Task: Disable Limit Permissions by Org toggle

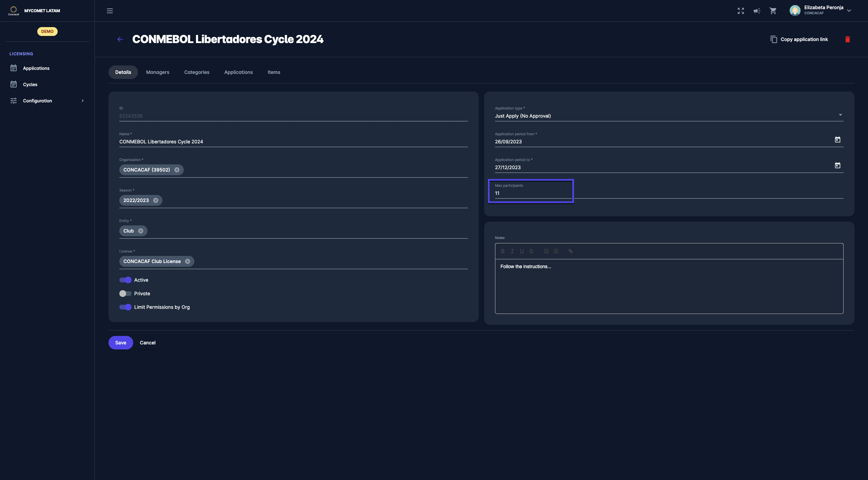Action: [125, 307]
